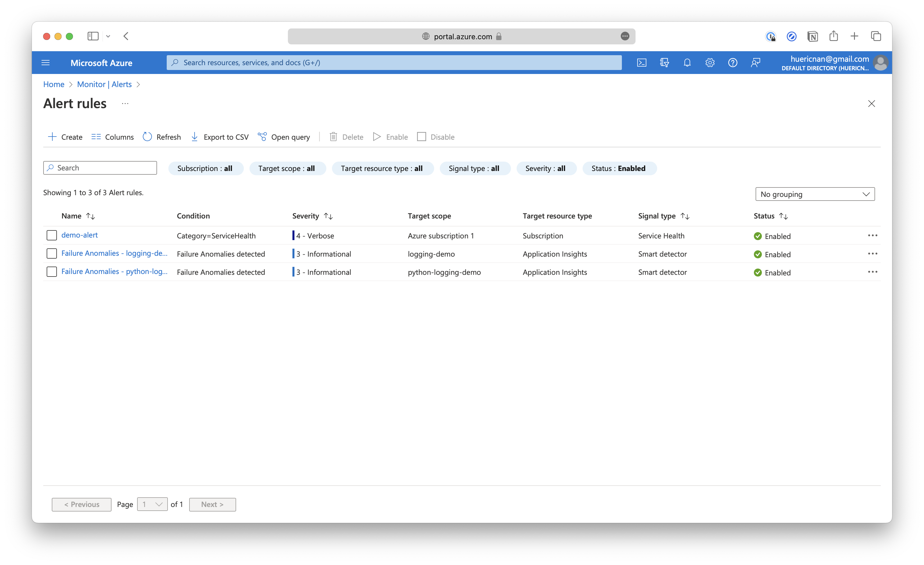Open more options ellipsis next to Alert rules
924x565 pixels.
tap(125, 104)
